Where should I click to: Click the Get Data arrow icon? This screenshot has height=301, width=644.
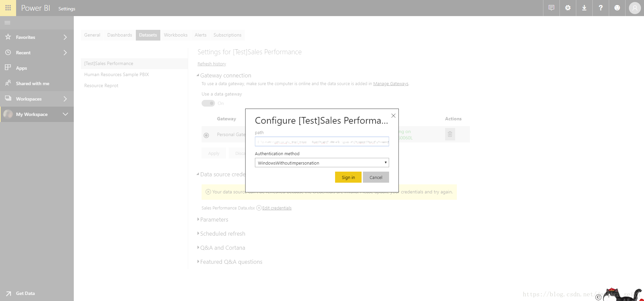8,294
